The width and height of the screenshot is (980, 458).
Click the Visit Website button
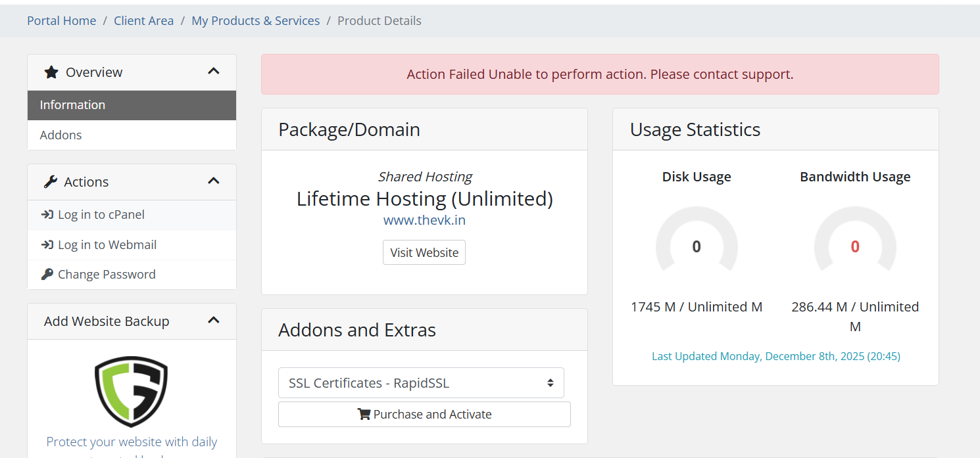424,253
